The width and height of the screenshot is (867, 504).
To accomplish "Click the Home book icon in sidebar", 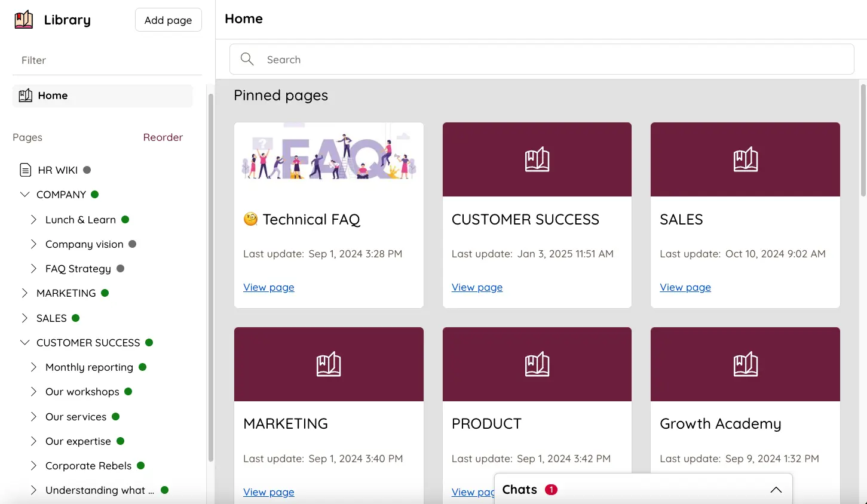I will (x=25, y=96).
